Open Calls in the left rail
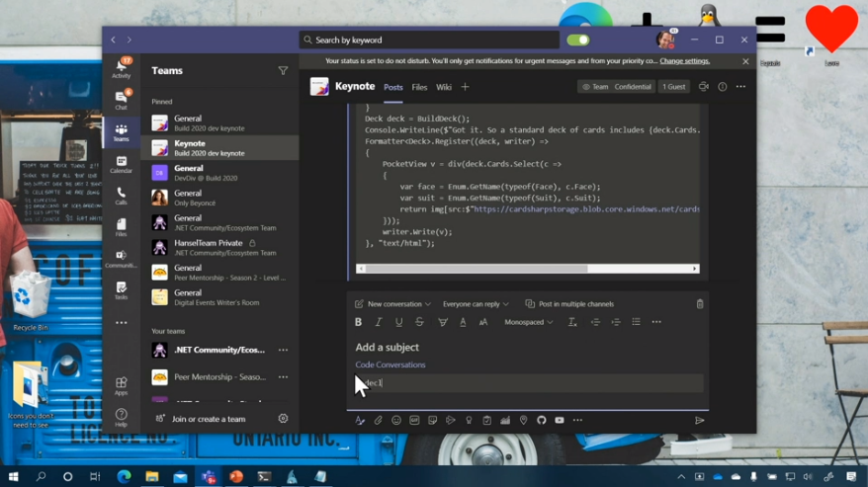 coord(122,196)
